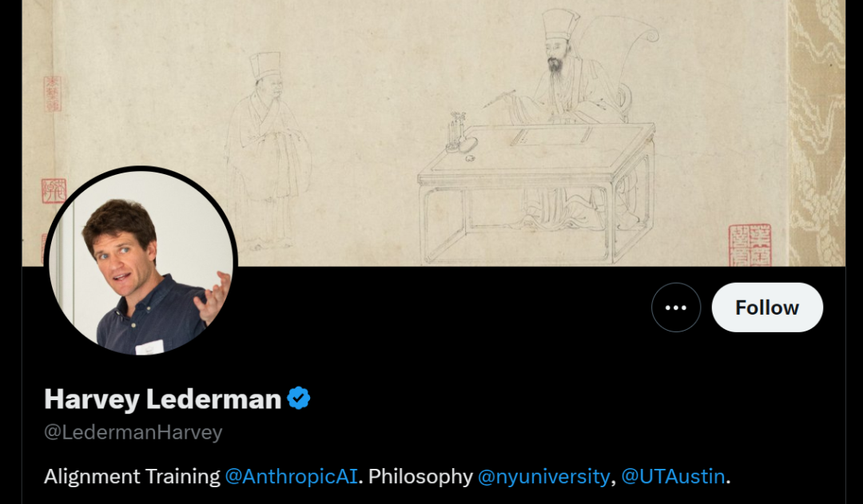Viewport: 863px width, 504px height.
Task: Visit the @AnthropicAI mention link
Action: click(x=291, y=477)
